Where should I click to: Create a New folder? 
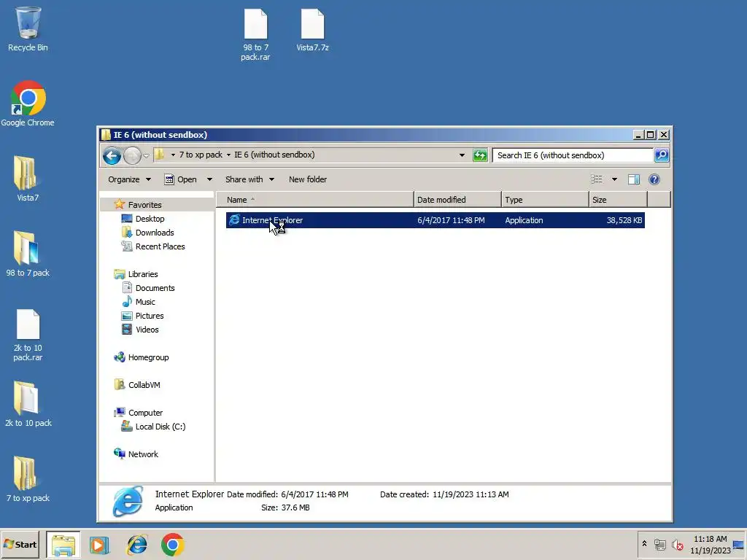coord(308,179)
